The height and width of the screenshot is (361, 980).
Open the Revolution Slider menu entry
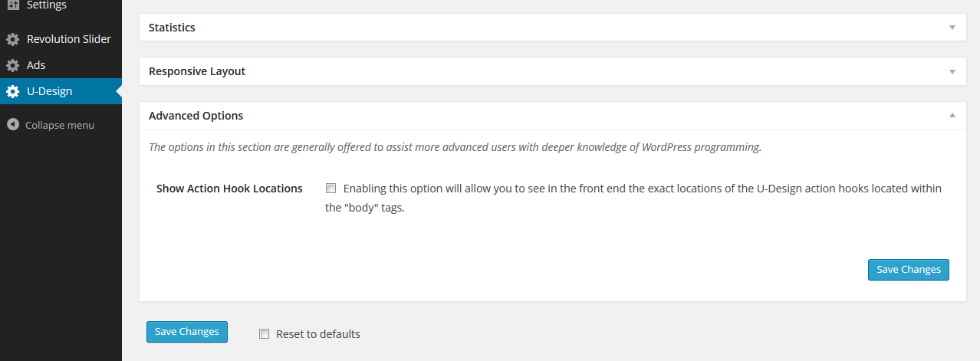coord(68,39)
